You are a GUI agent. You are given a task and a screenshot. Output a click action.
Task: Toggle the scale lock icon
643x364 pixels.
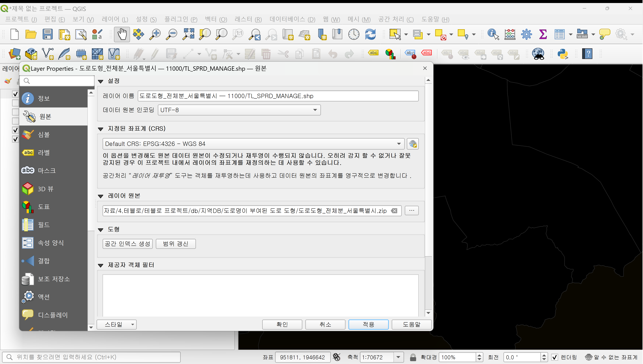tap(413, 357)
